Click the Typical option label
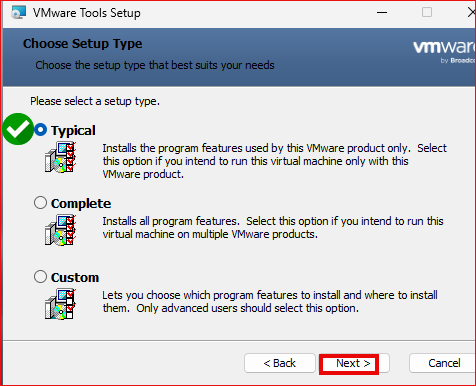 (73, 130)
